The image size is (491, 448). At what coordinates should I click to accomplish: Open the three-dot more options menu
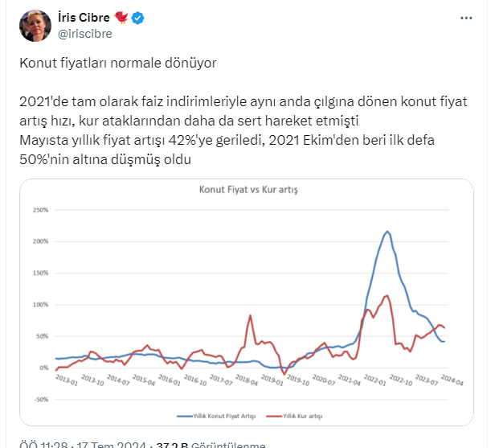tap(465, 18)
